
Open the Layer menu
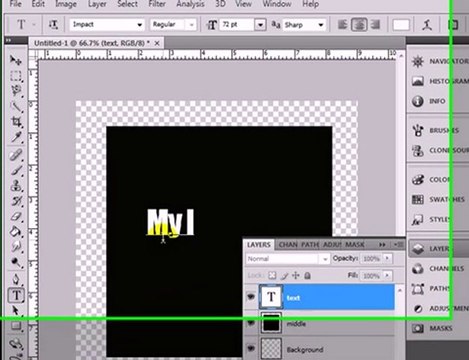point(97,4)
